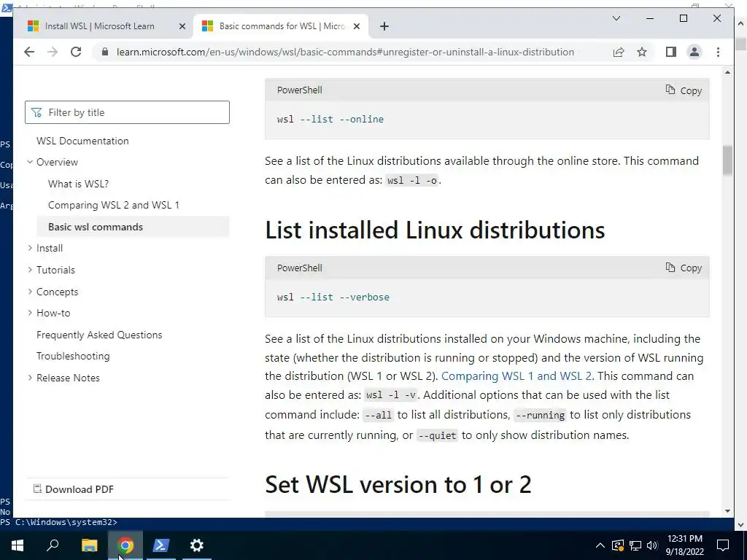Open the Windows Start menu
Image resolution: width=747 pixels, height=560 pixels.
pos(18,545)
